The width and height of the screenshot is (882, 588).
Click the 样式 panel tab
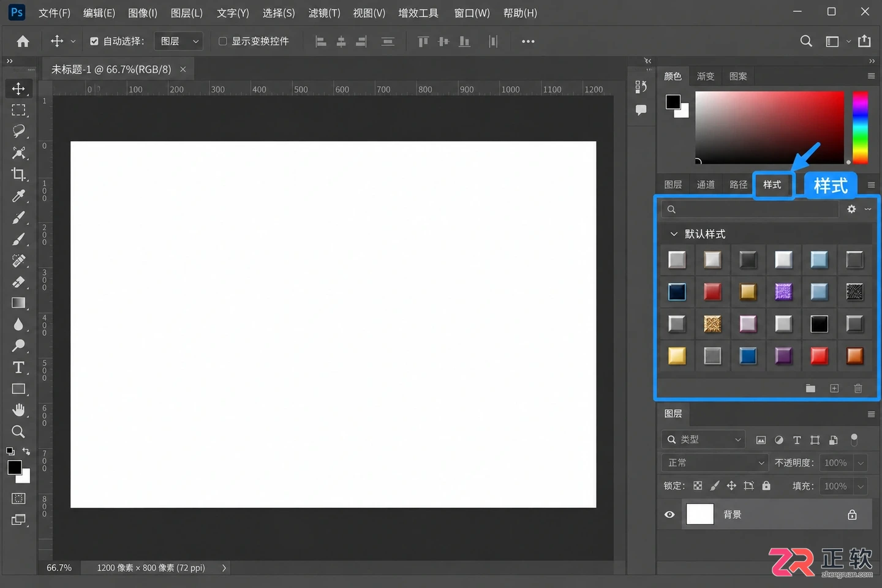(772, 184)
